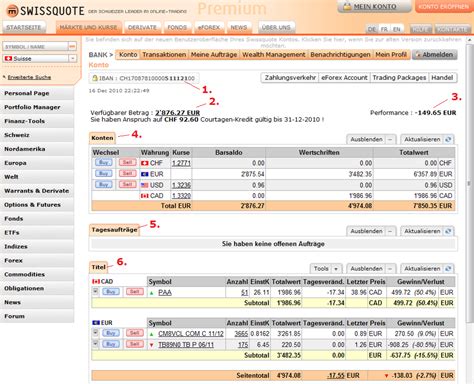The height and width of the screenshot is (384, 474).
Task: Expand the PAA row details
Action: click(x=95, y=291)
